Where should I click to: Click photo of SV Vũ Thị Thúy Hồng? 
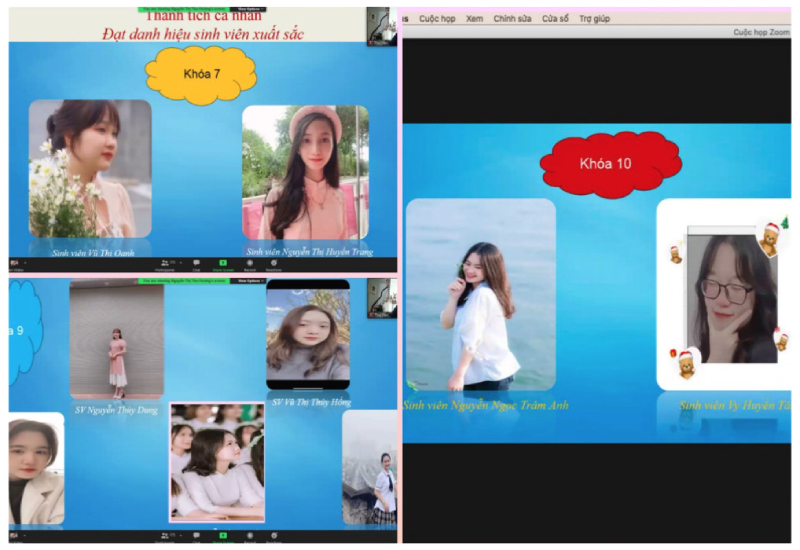(308, 335)
